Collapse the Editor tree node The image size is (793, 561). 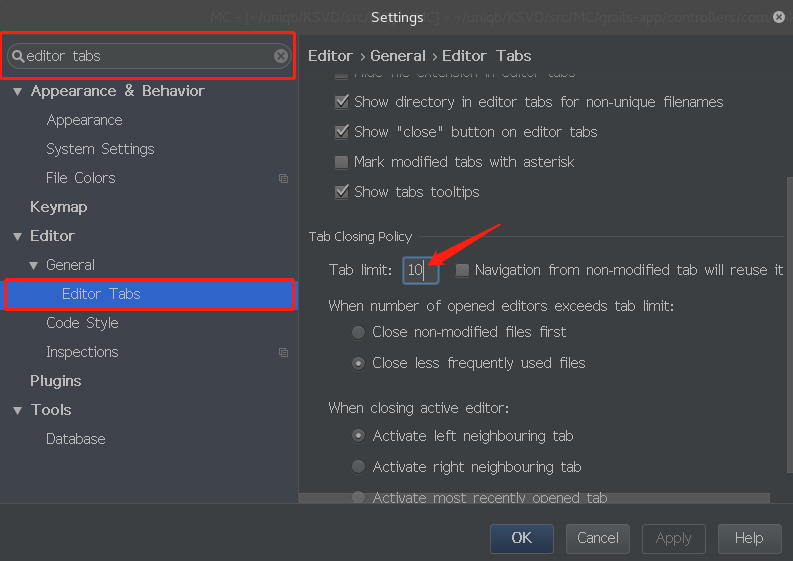[x=18, y=236]
